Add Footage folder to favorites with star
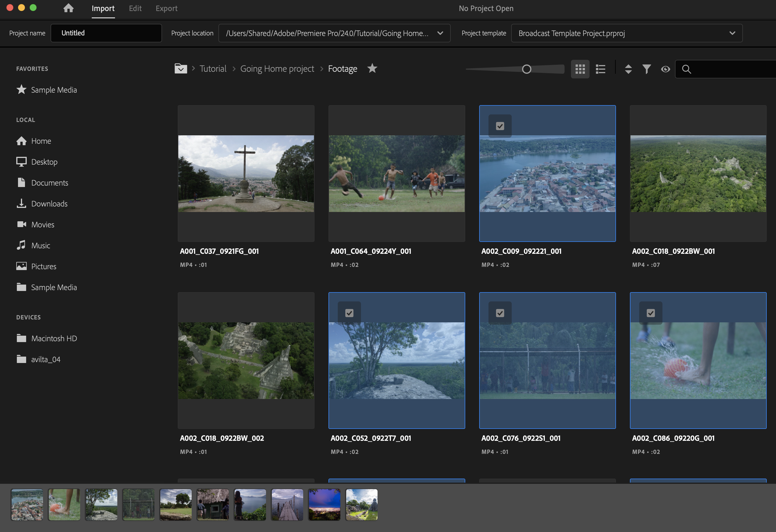 click(x=372, y=69)
